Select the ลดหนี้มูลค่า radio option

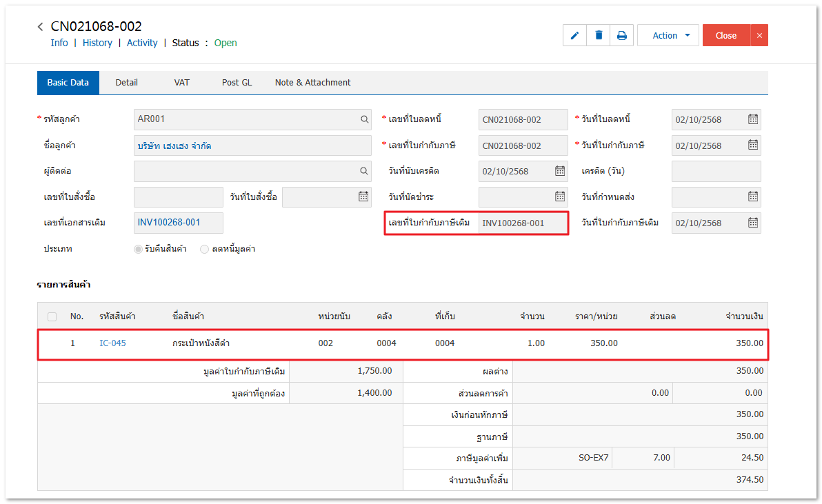click(204, 249)
